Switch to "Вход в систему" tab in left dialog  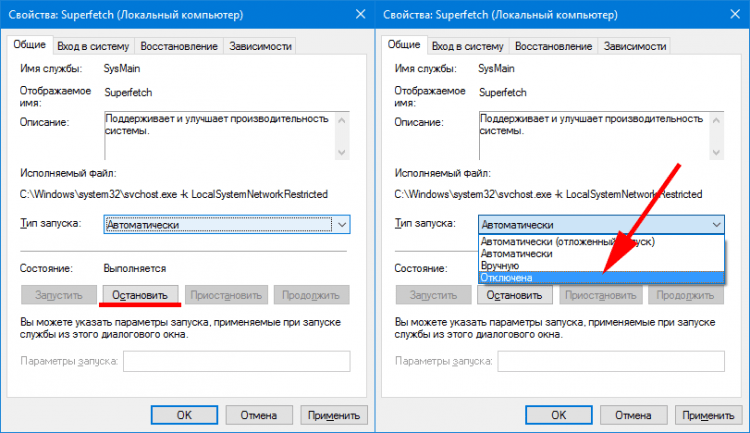click(93, 46)
